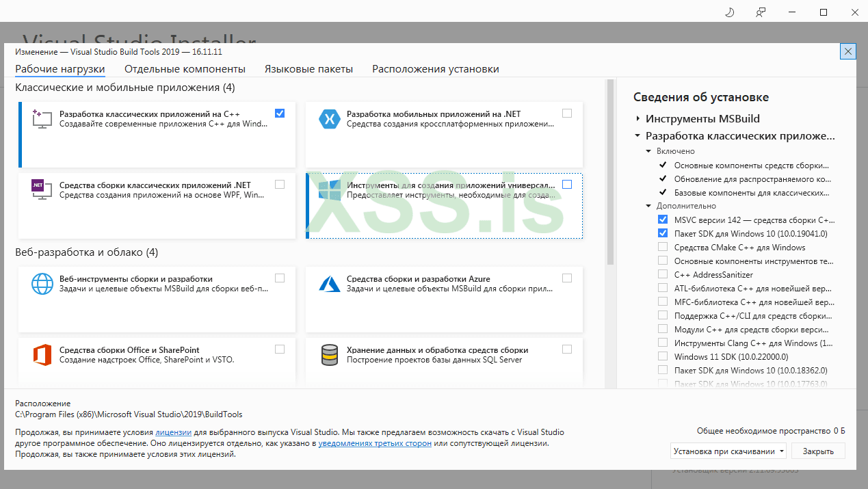This screenshot has width=868, height=489.
Task: Collapse the Включено group
Action: (x=649, y=151)
